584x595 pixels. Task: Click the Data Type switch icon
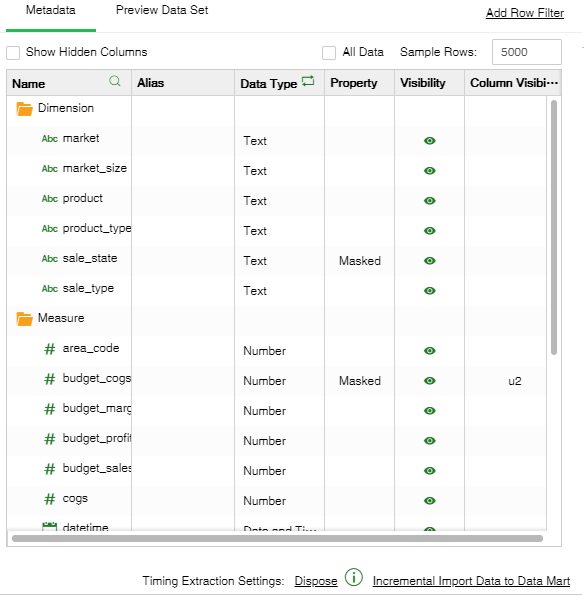pos(308,81)
